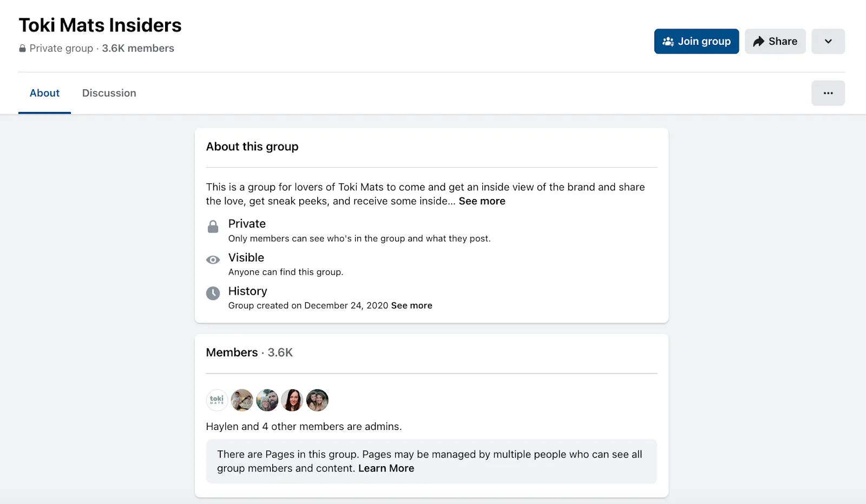Expand description with See more
This screenshot has width=866, height=504.
pyautogui.click(x=482, y=201)
